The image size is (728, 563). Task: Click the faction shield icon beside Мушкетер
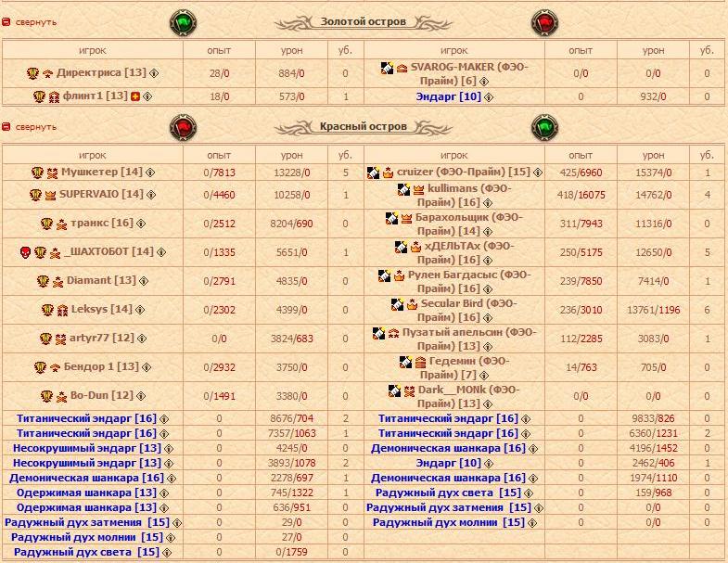pyautogui.click(x=38, y=173)
